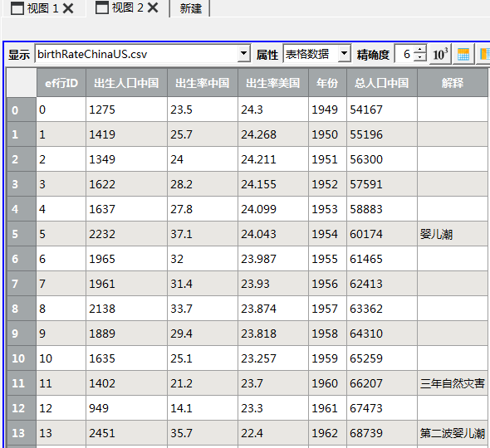This screenshot has height=448, width=490.
Task: Click the 总人口中国 column header
Action: pyautogui.click(x=381, y=83)
